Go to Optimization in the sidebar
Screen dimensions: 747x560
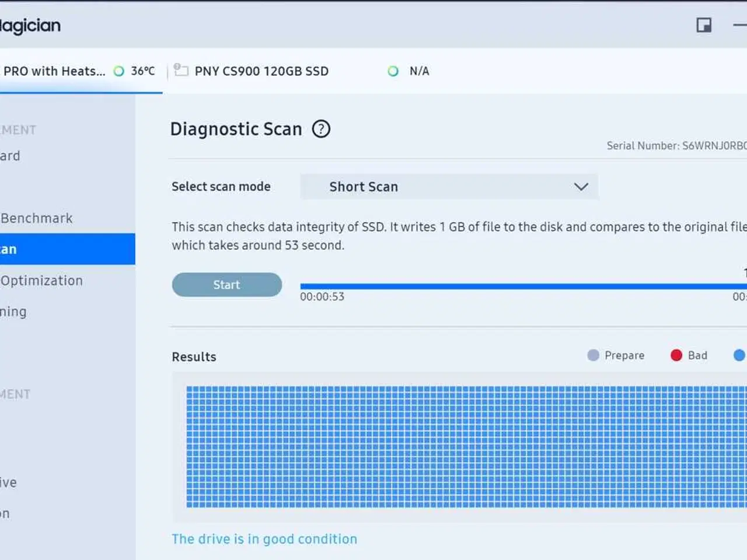[x=41, y=281]
